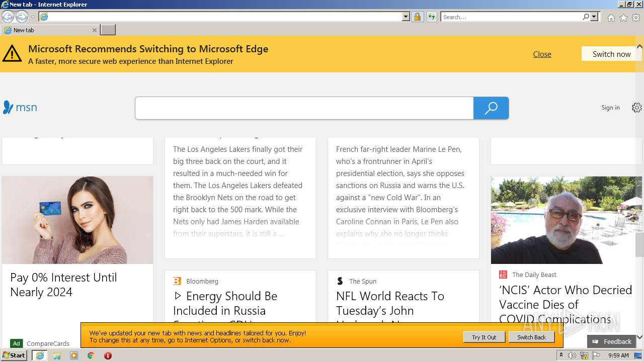Click the browser Forward arrow button

22,17
